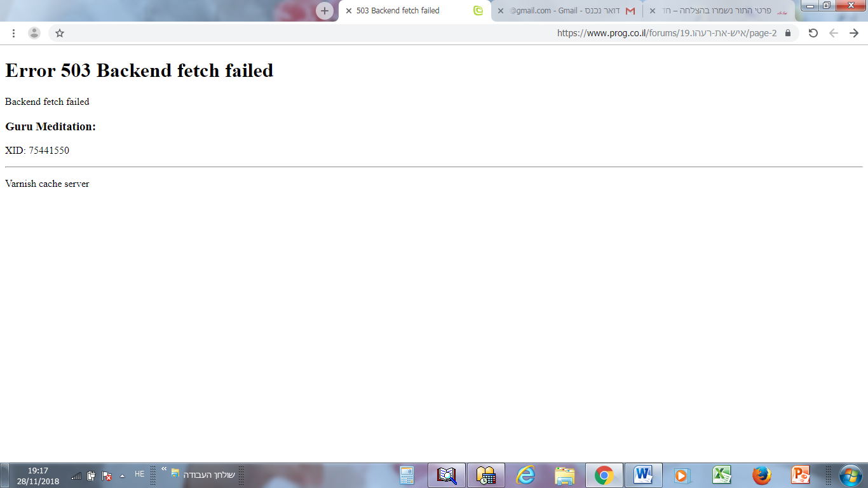Open the clock showing 19:17 28/11/2018

[38, 476]
